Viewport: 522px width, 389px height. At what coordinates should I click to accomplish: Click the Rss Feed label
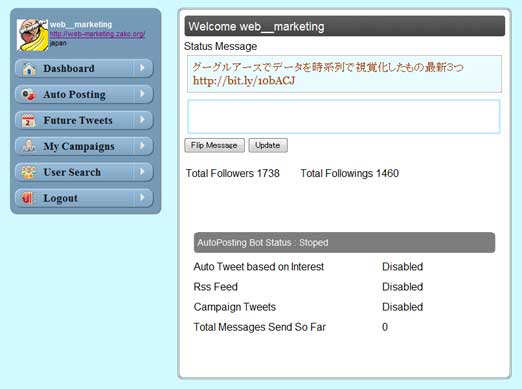click(x=216, y=287)
